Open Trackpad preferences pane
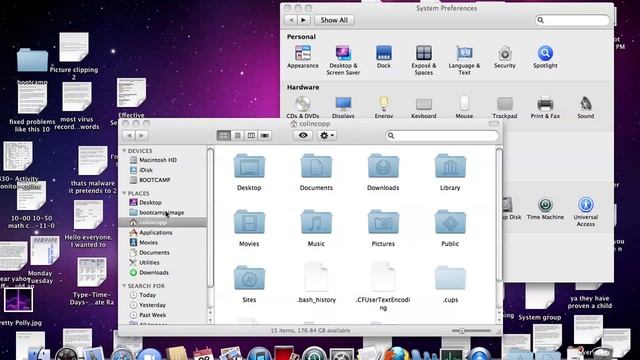640x360 pixels. (504, 107)
